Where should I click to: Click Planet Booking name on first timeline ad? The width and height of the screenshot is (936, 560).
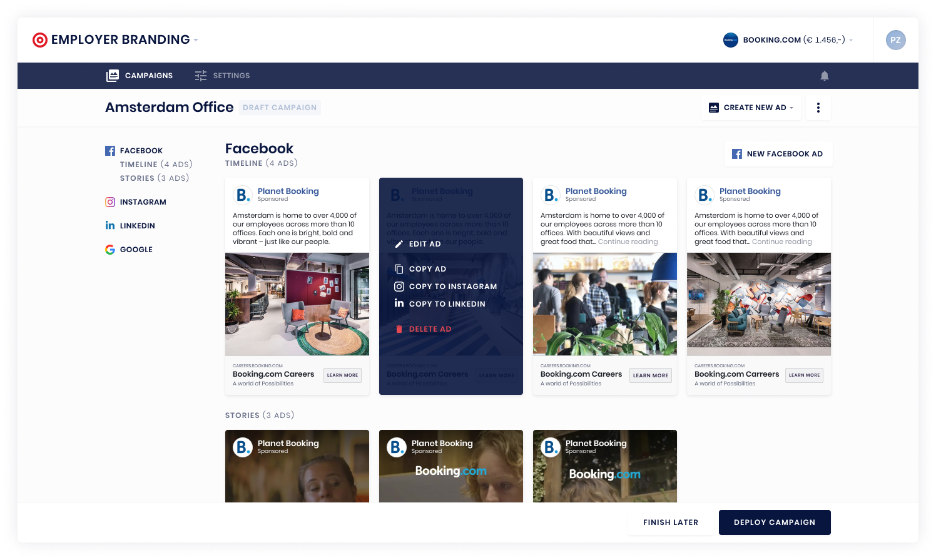coord(288,191)
